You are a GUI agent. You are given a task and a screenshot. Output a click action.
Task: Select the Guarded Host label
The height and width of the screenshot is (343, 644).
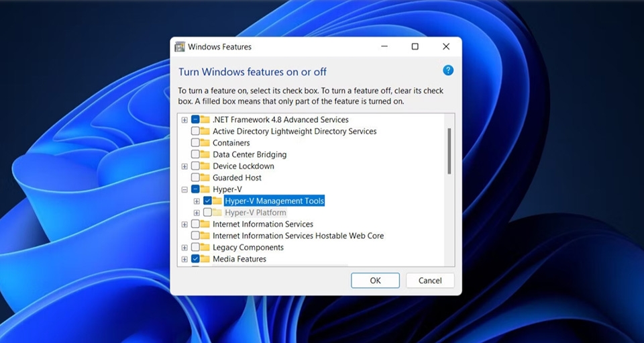[237, 178]
